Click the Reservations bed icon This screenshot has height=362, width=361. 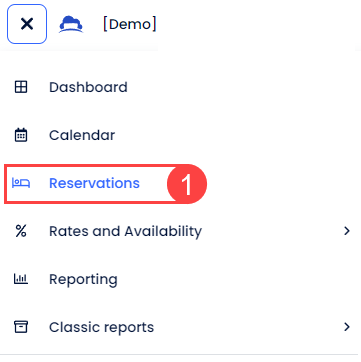point(21,183)
